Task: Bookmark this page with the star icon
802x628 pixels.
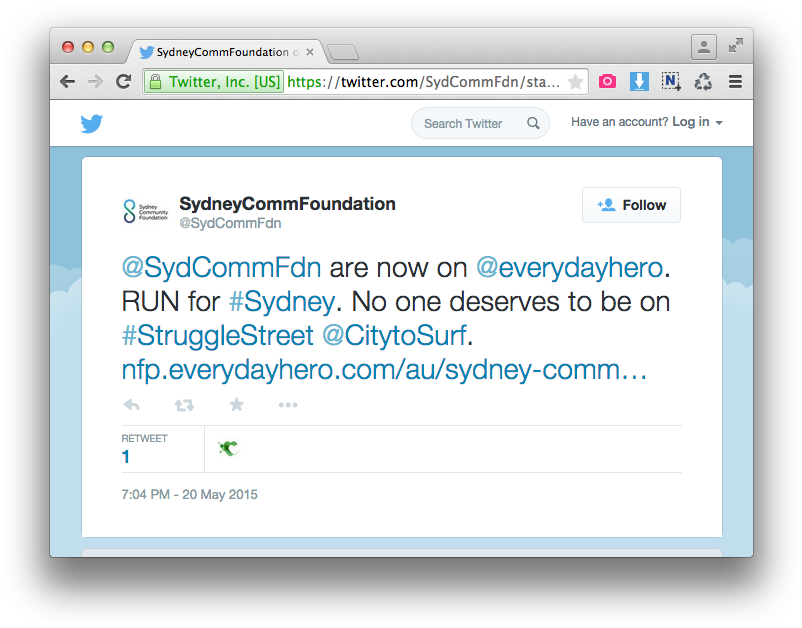Action: 575,82
